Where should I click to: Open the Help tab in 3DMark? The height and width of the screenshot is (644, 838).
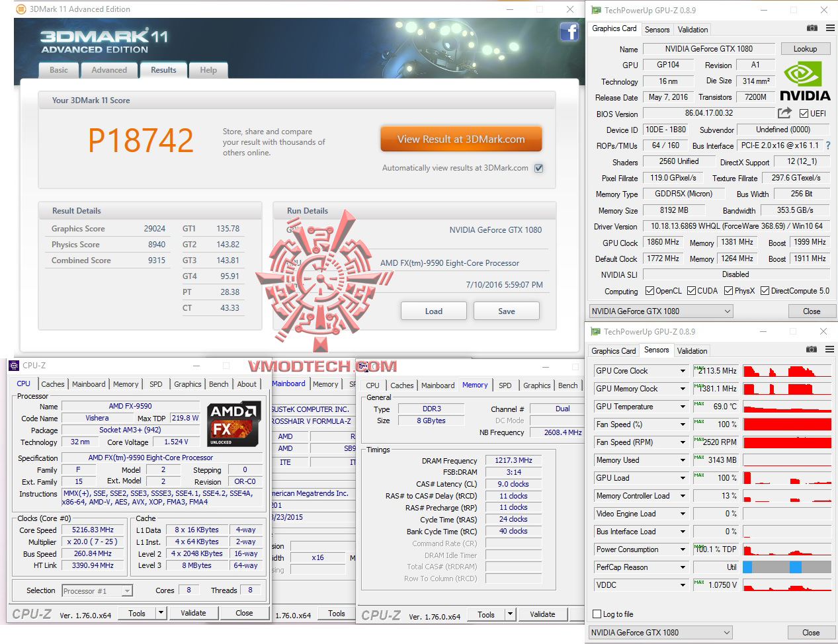click(208, 70)
